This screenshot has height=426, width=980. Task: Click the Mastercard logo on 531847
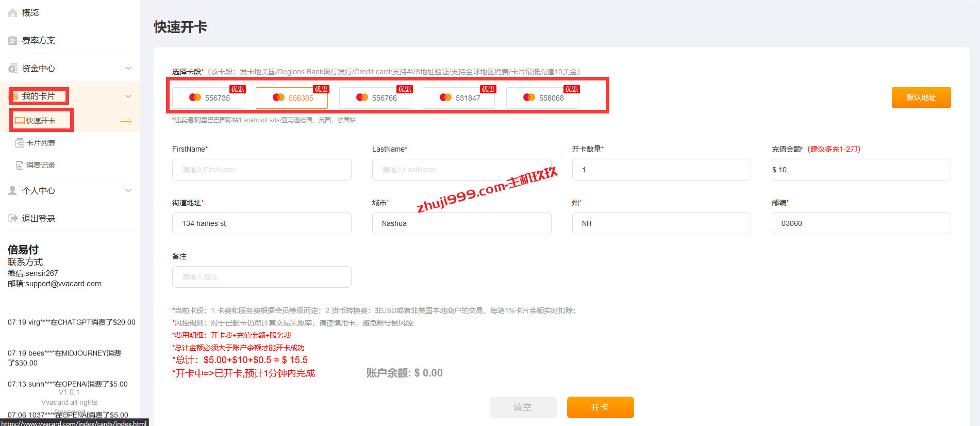pos(445,97)
